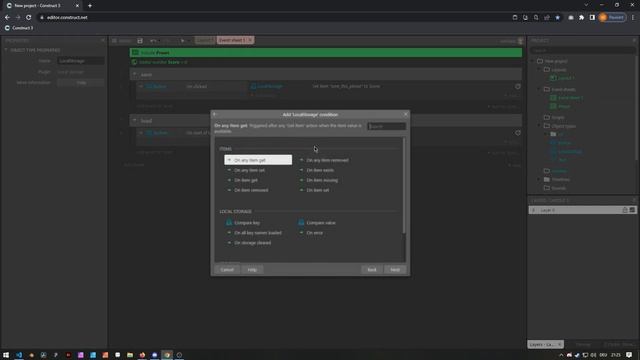Focus the Project panel search field
Viewport: 640px width, 360px height.
click(x=582, y=51)
